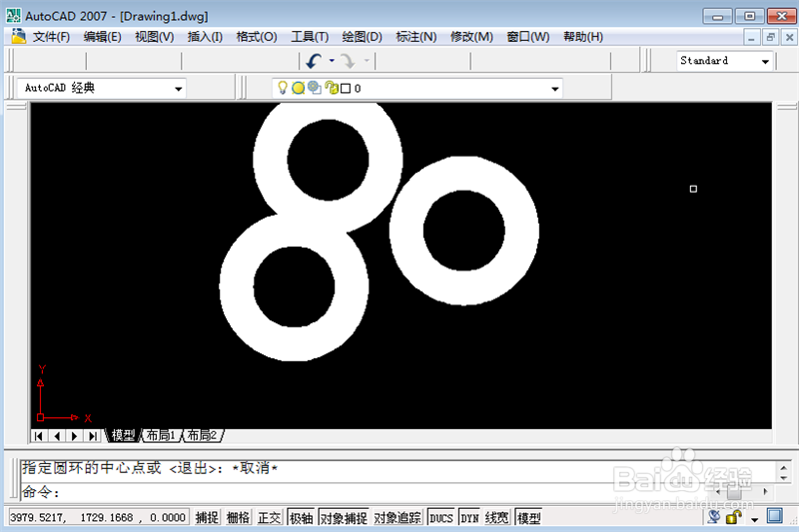
Task: Toggle DYN dynamic input
Action: [469, 518]
